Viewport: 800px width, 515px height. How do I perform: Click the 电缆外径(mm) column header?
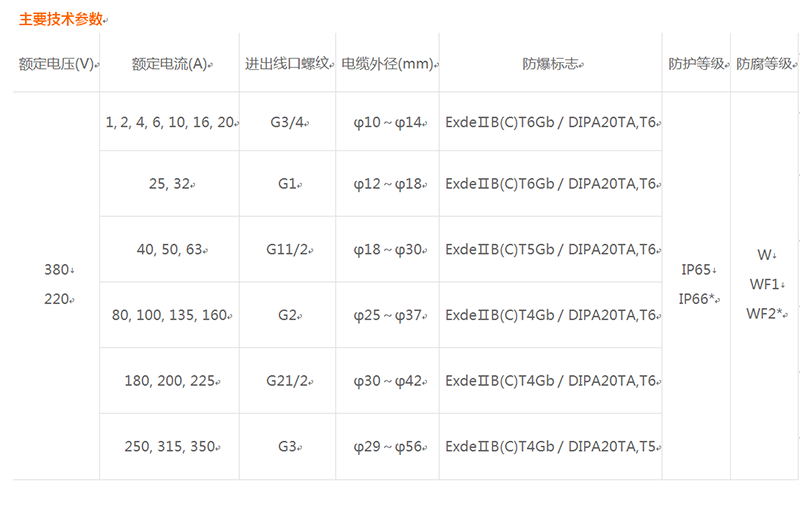point(387,64)
